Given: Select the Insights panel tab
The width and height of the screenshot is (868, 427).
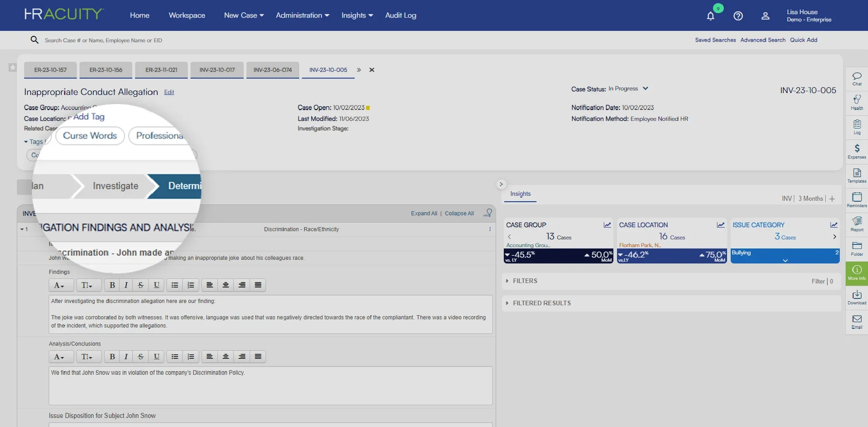Looking at the screenshot, I should (x=521, y=194).
